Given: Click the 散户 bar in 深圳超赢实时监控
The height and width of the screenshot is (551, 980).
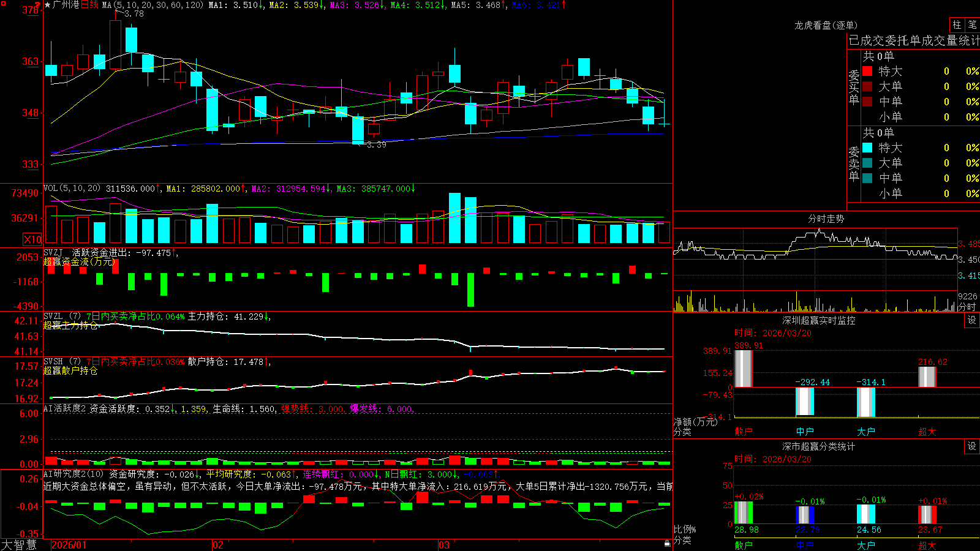Looking at the screenshot, I should (x=743, y=369).
